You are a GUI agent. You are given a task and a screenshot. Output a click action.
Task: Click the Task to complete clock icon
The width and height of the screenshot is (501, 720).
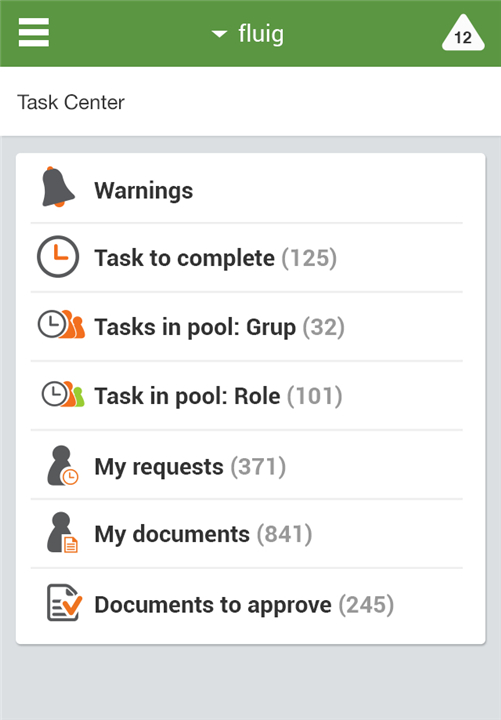point(58,257)
